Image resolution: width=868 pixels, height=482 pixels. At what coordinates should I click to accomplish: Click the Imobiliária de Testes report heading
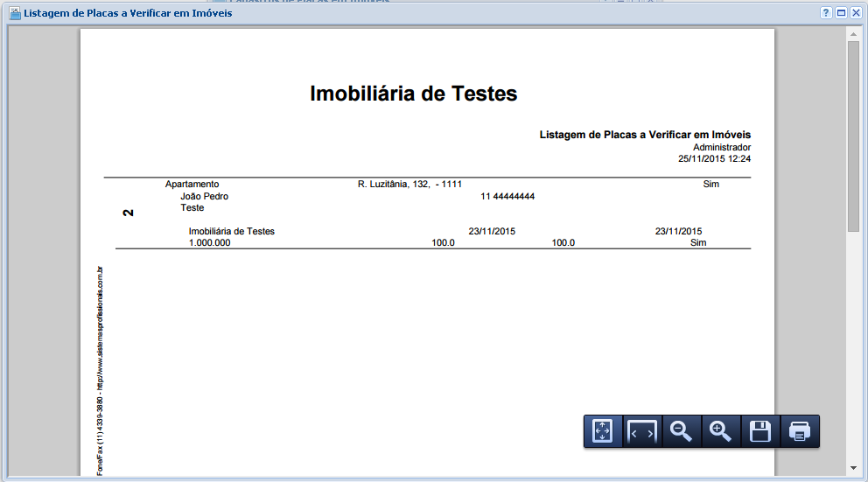click(x=413, y=94)
